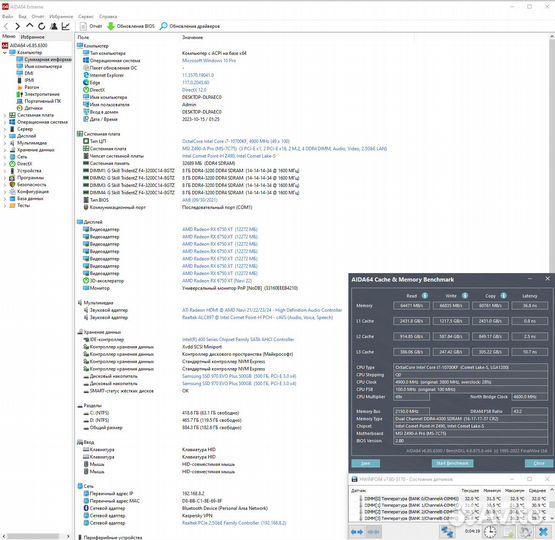Viewport: 555px width, 540px height.
Task: Click the HWiNFO blue X close-sensors icon
Action: coord(543,532)
